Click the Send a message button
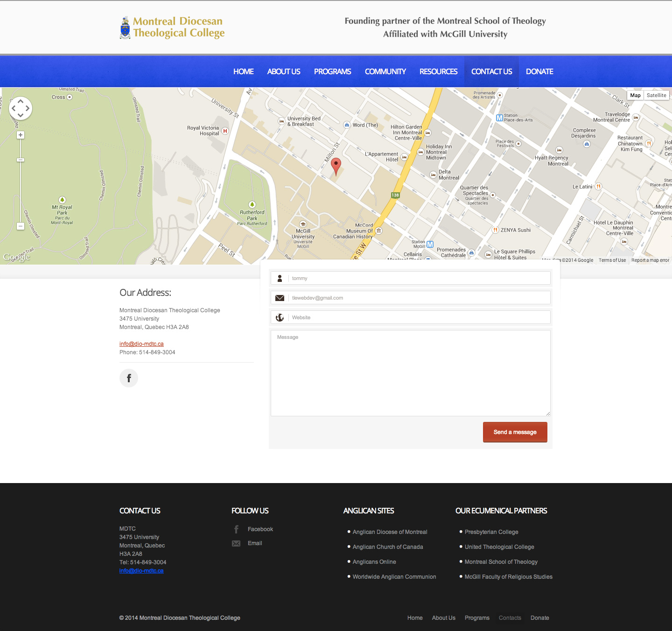 point(515,432)
